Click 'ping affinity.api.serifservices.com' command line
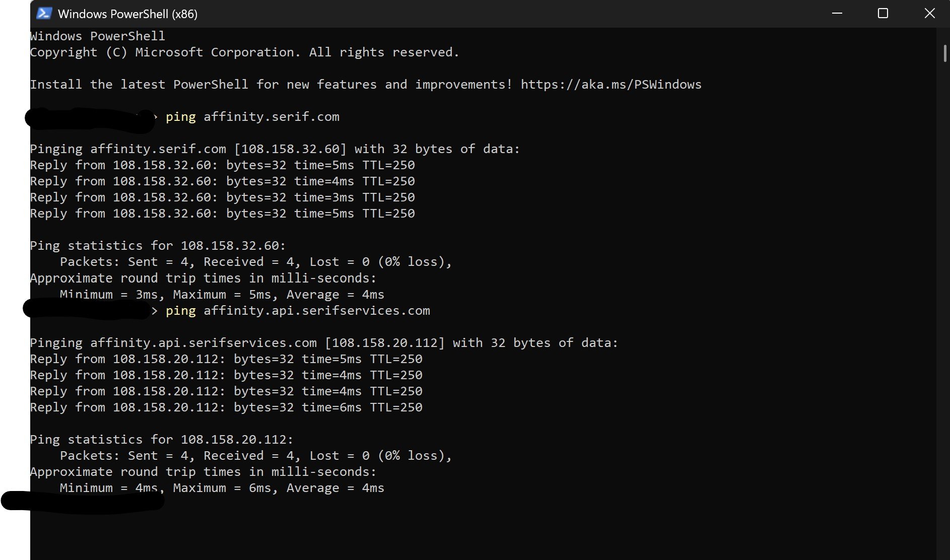The height and width of the screenshot is (560, 950). (x=298, y=311)
